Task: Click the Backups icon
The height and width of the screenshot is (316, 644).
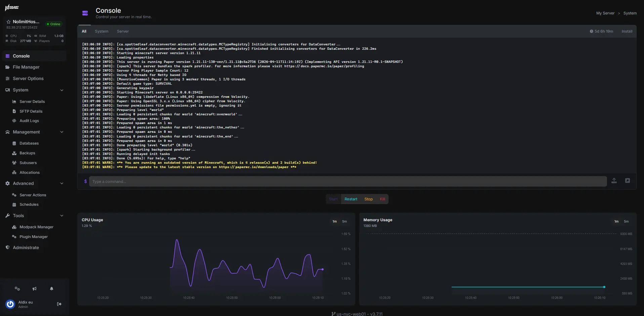Action: click(x=14, y=153)
